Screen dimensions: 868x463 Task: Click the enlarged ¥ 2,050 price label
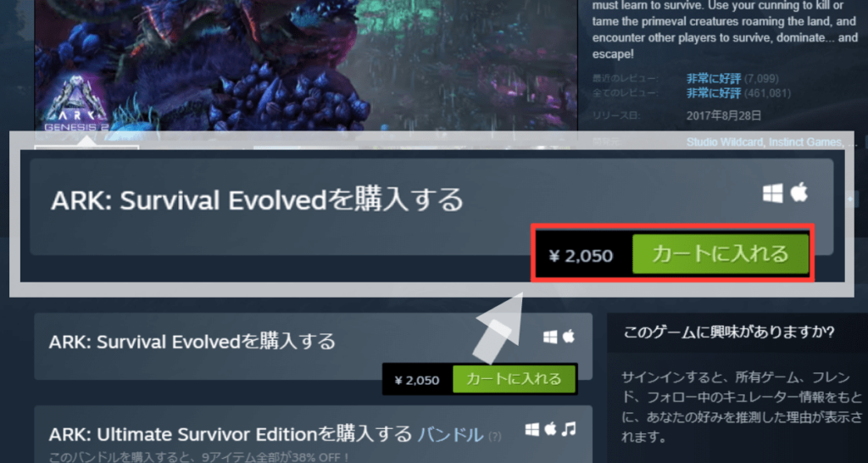[581, 256]
